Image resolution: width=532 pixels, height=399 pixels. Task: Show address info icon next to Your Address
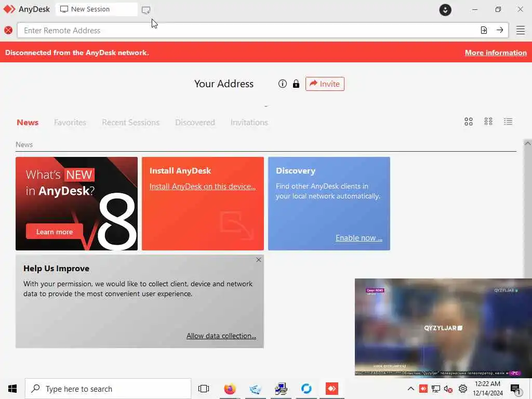tap(282, 84)
